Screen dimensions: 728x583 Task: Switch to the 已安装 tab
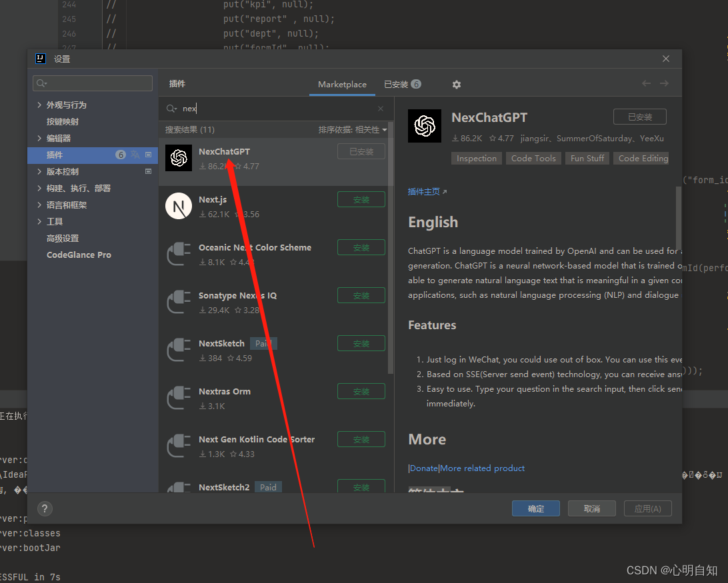tap(402, 85)
